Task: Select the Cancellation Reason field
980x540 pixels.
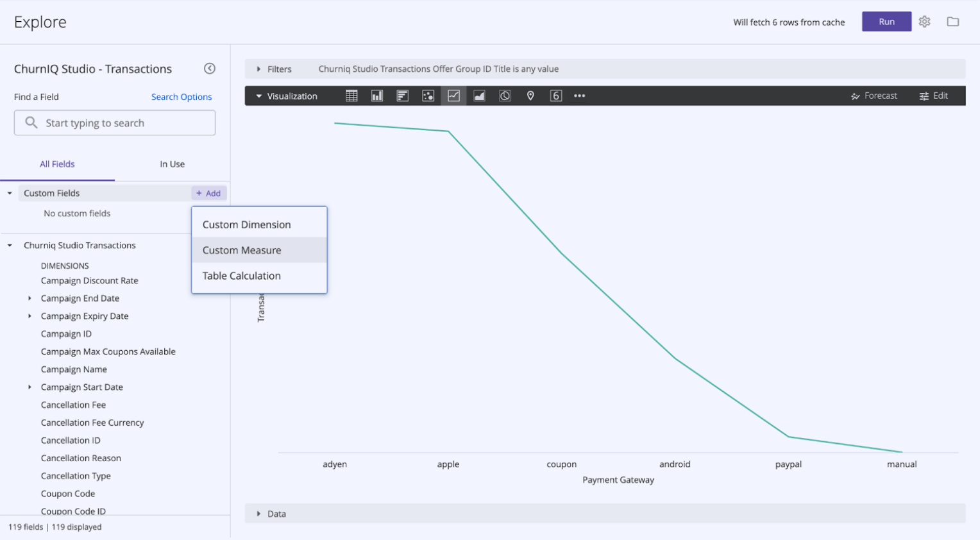Action: 81,459
